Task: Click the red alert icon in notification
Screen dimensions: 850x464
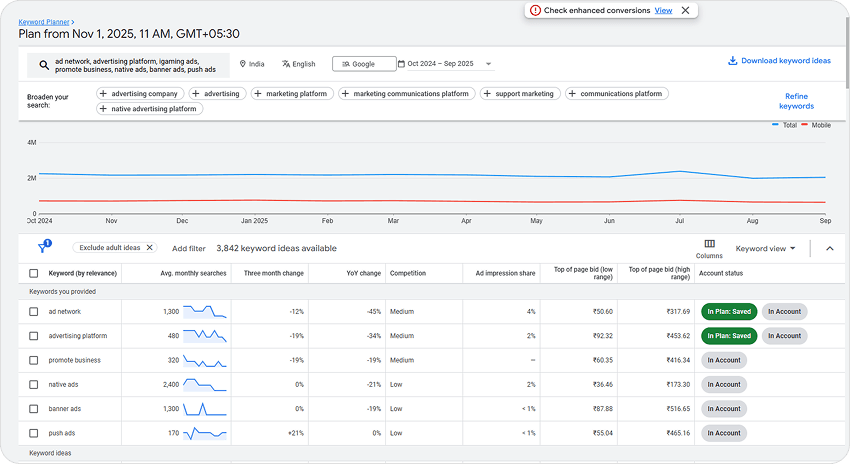Action: pos(535,10)
